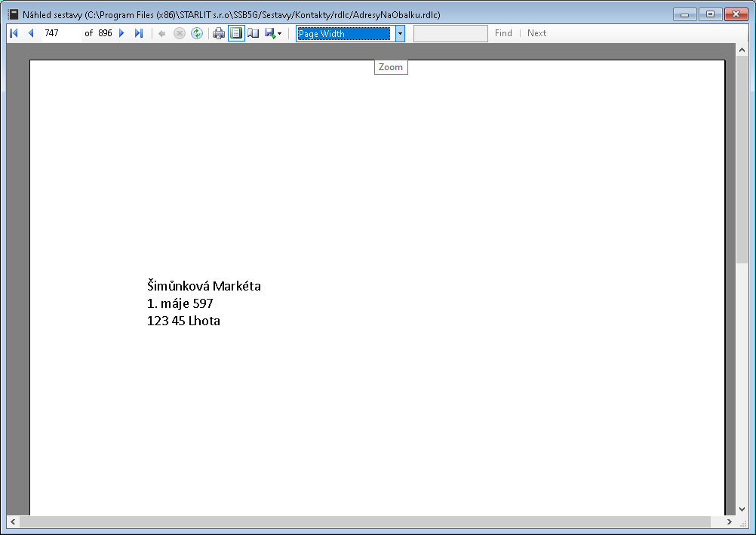Select the Page Width zoom combo box

pos(344,33)
